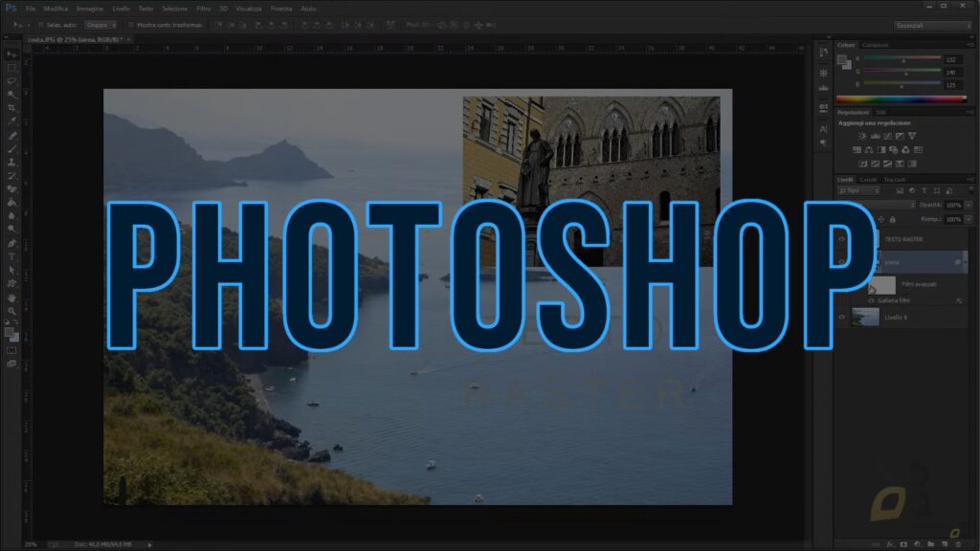This screenshot has width=980, height=551.
Task: Open the Gruppo auto-select dropdown
Action: point(101,25)
